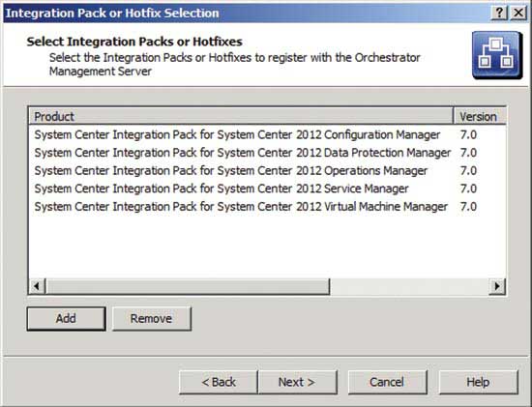Click the Add button
This screenshot has height=407, width=532.
click(x=66, y=318)
